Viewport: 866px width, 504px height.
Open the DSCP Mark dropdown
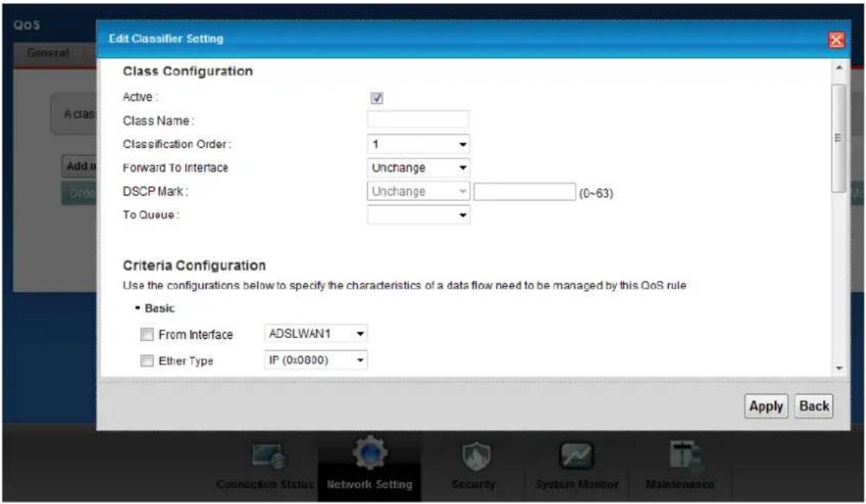(x=419, y=192)
